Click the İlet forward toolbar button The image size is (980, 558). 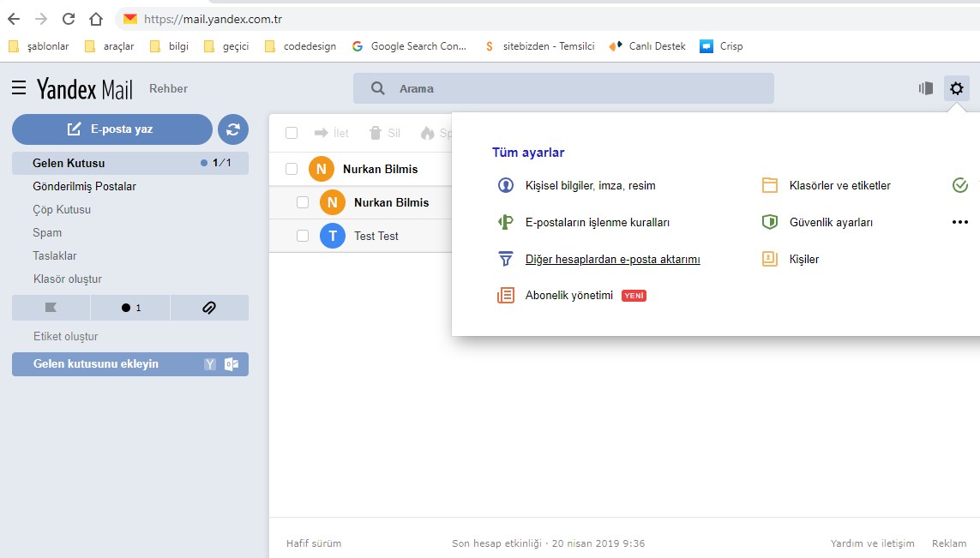click(331, 133)
